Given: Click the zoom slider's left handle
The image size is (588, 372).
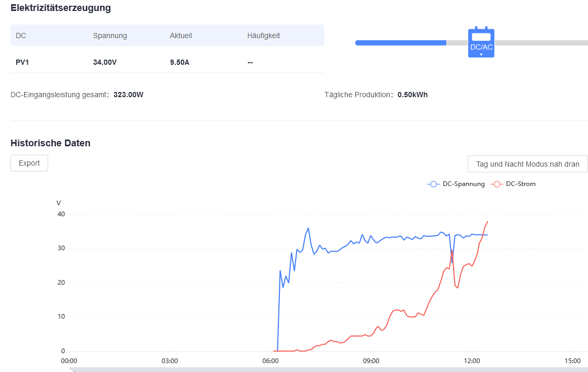Looking at the screenshot, I should pos(72,370).
